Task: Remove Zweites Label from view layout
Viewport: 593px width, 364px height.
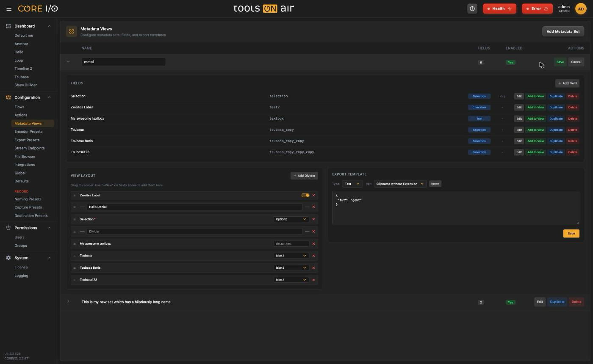Action: 313,196
